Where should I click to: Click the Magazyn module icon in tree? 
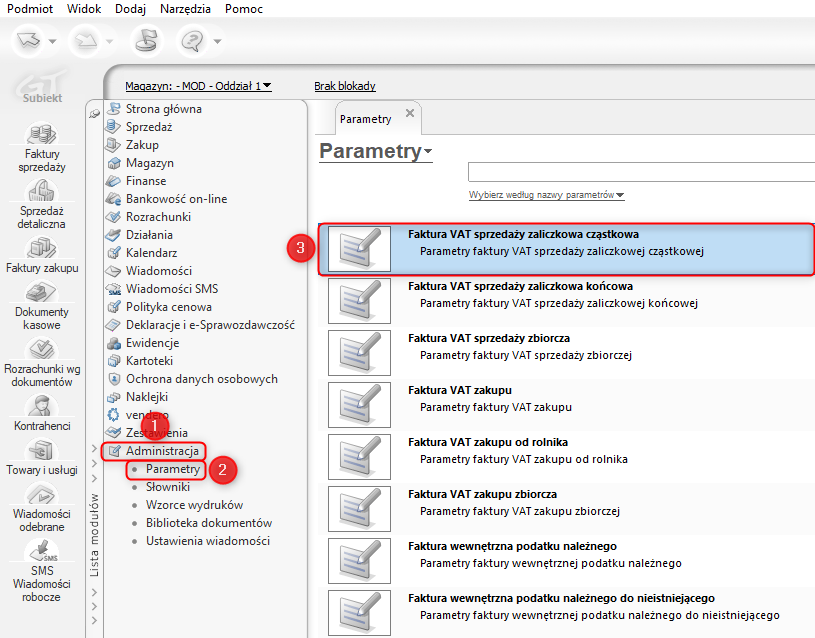[x=113, y=163]
